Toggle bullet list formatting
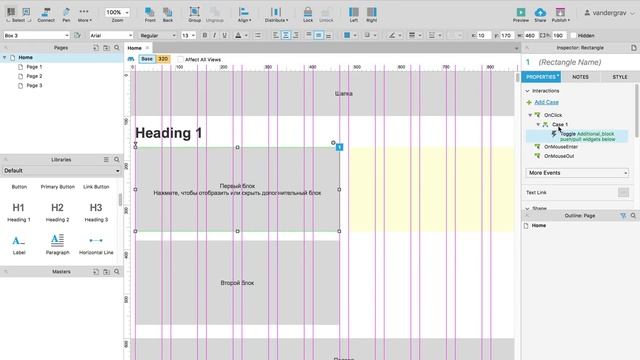Viewport: 640px width, 360px height. [x=258, y=36]
